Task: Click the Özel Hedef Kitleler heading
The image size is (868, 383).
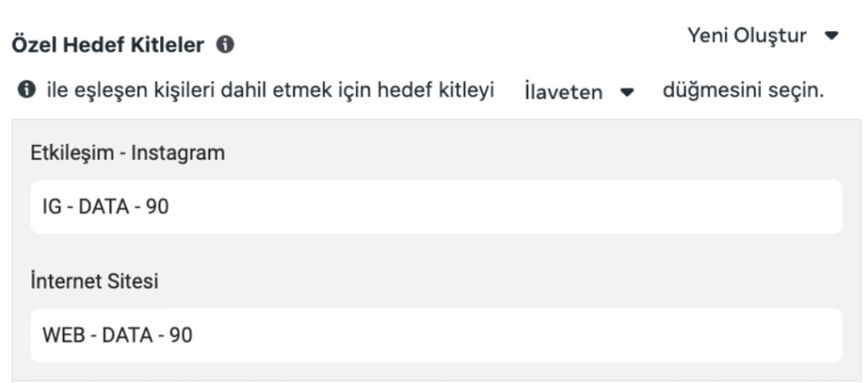Action: [x=108, y=46]
